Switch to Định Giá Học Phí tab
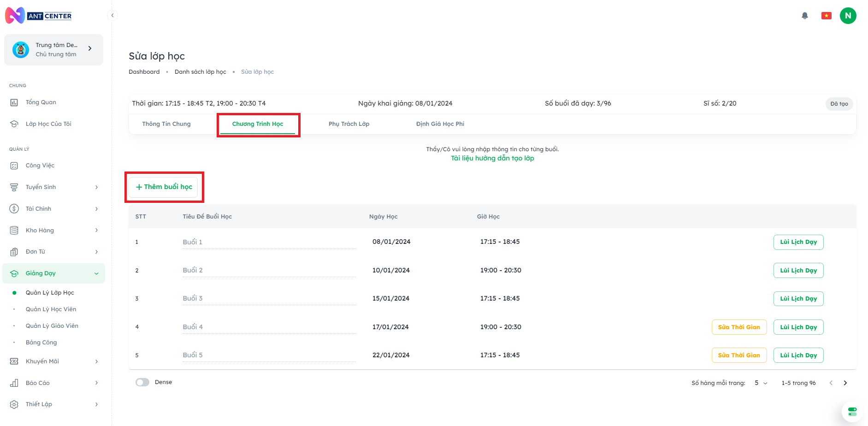Image resolution: width=868 pixels, height=426 pixels. (x=440, y=124)
